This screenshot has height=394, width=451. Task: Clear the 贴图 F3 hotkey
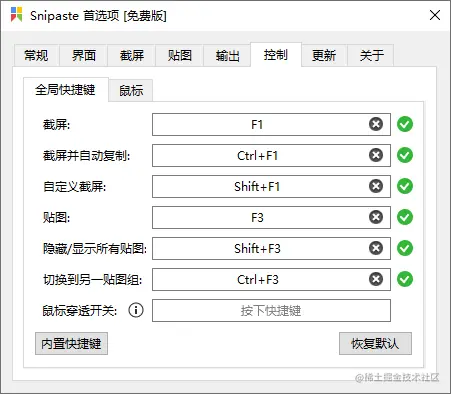coord(376,217)
